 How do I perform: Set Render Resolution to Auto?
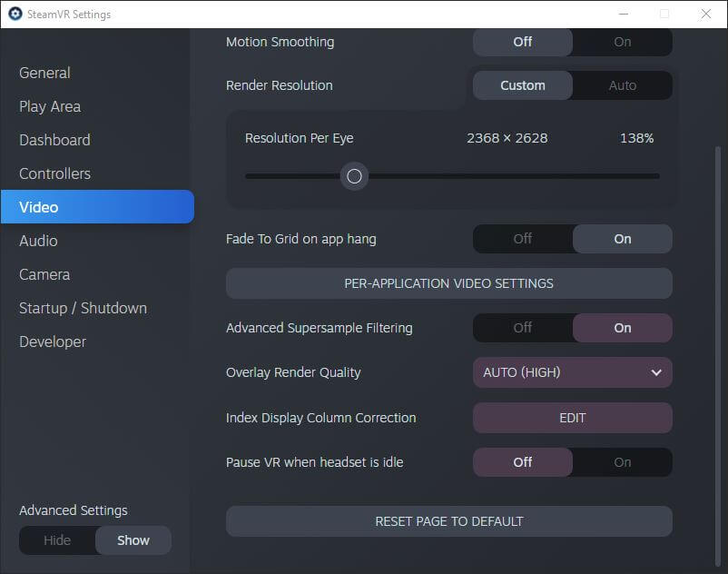622,85
